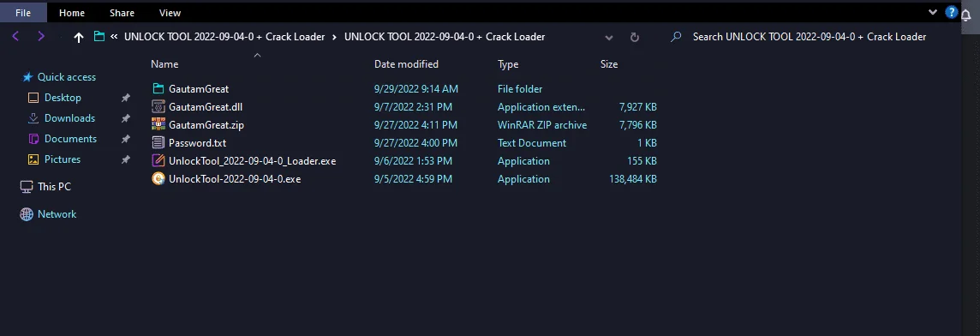Click the Documents folder icon
This screenshot has width=980, height=336.
click(x=33, y=139)
